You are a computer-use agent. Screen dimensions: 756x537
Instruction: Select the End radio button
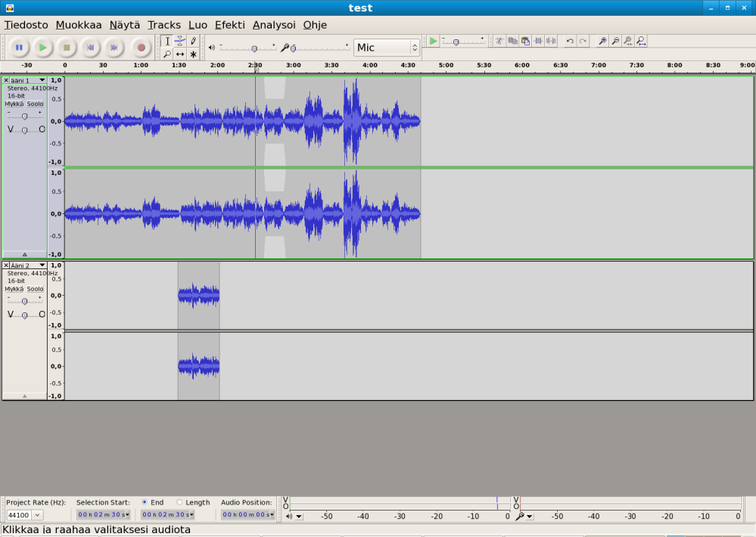145,502
